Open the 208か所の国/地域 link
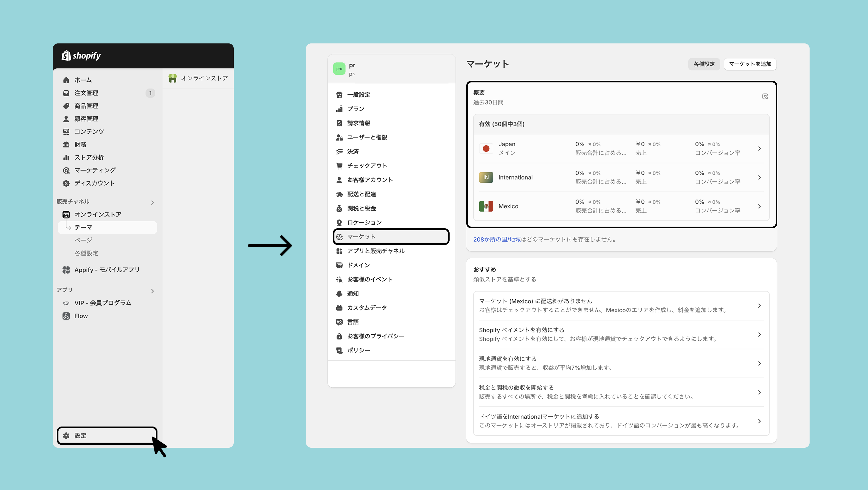 tap(497, 239)
